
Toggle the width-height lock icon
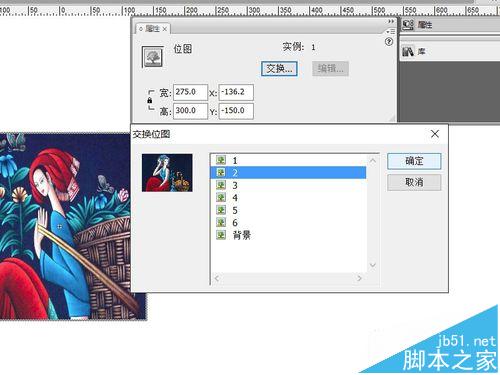click(x=150, y=100)
